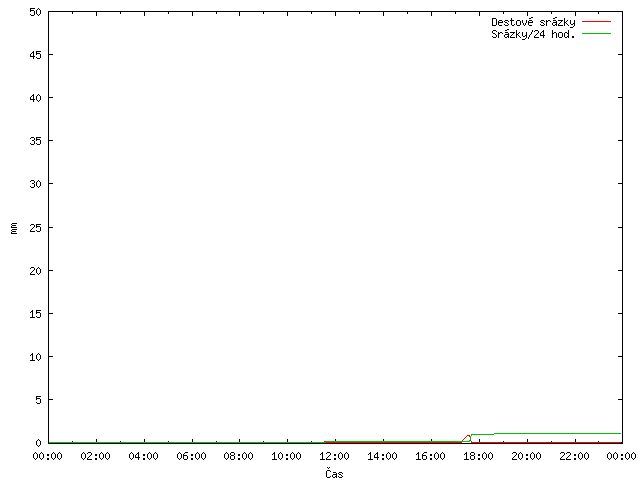
Task: Click the x-axis time label 14:00
Action: coord(382,456)
